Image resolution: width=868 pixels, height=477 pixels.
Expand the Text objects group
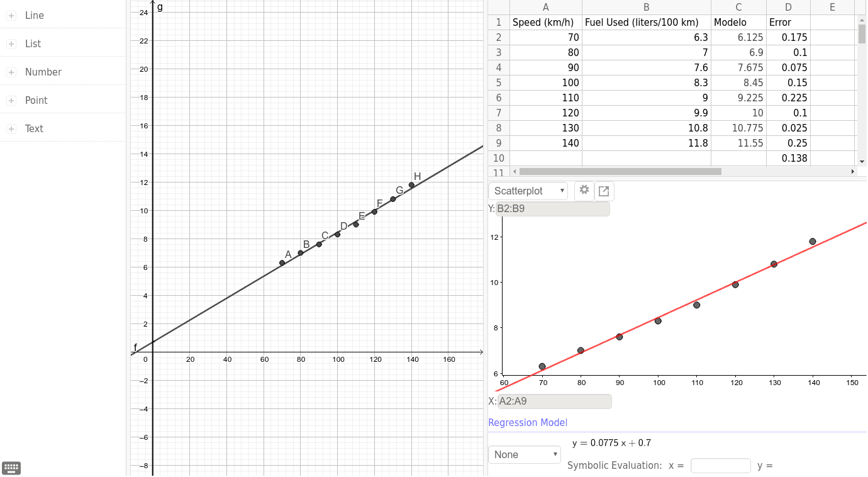[11, 129]
